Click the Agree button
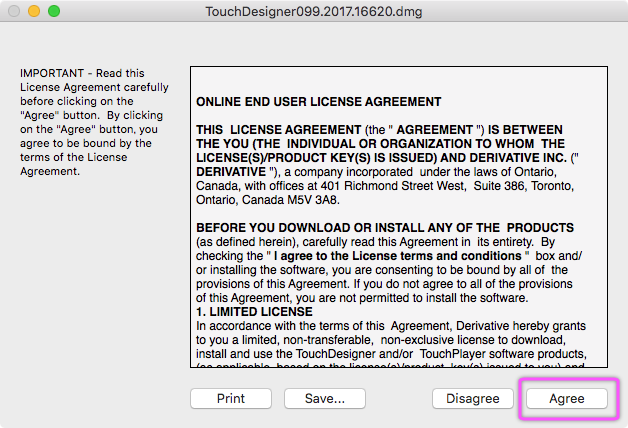Viewport: 628px width, 428px height. tap(566, 398)
